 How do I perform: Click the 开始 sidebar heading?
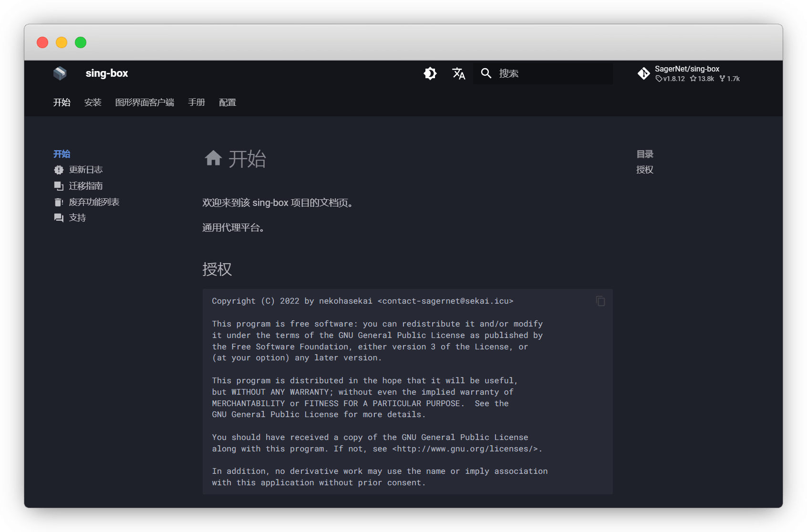click(x=62, y=154)
